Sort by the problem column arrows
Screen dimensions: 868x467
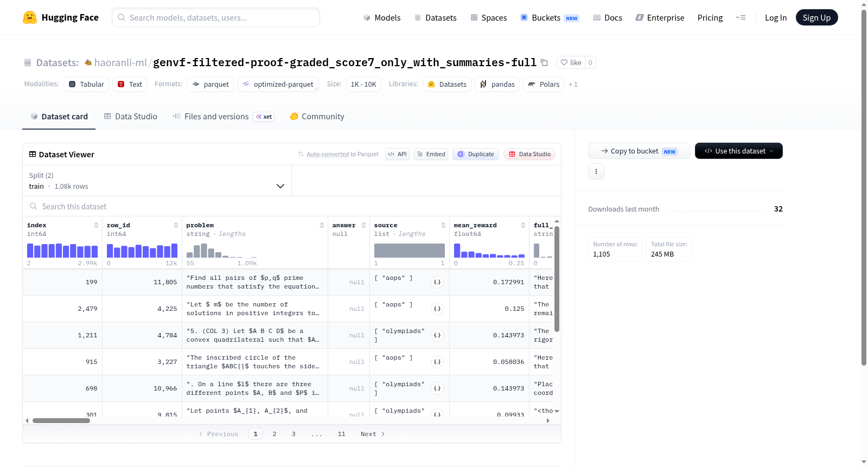click(x=322, y=225)
